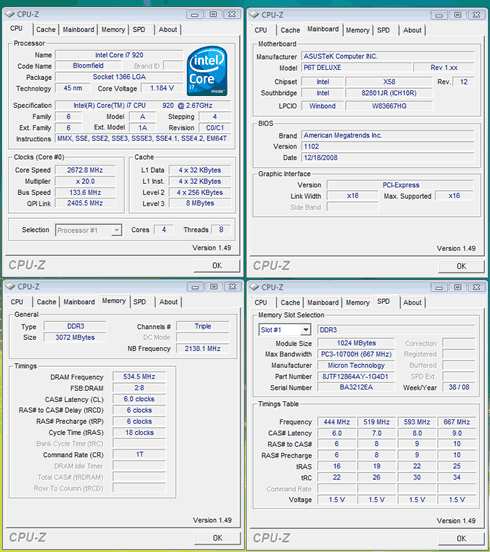Image resolution: width=490 pixels, height=552 pixels.
Task: Switch to About tab in Memory window
Action: 169,302
